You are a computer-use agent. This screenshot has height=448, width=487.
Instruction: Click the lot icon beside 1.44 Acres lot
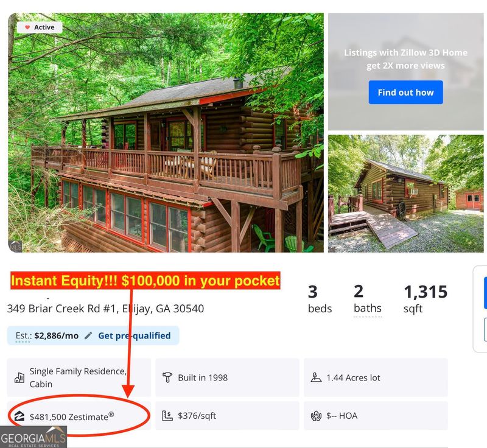(316, 378)
